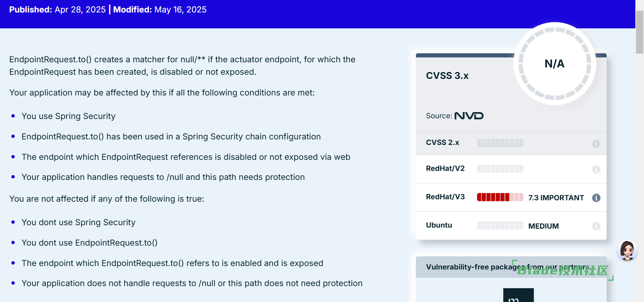Select the CVSS 3.x heading
Viewport: 644px width, 302px height.
point(447,76)
